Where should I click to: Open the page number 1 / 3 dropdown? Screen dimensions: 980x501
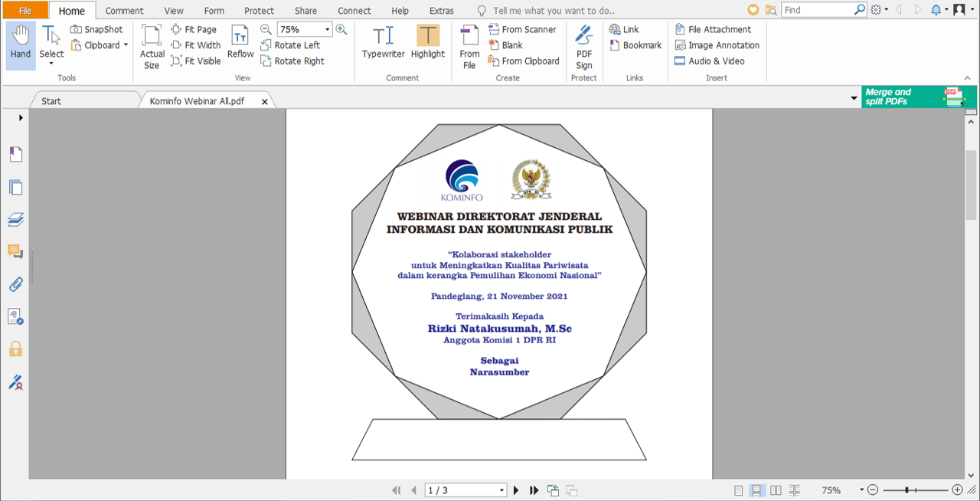point(502,490)
